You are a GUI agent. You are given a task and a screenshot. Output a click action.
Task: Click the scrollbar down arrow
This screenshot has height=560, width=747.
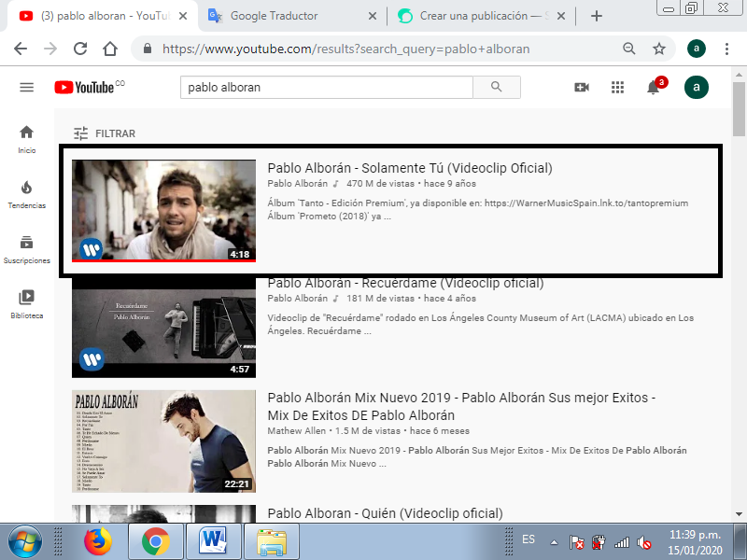click(x=739, y=514)
